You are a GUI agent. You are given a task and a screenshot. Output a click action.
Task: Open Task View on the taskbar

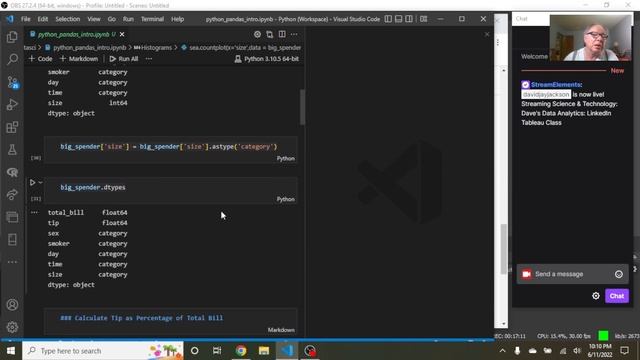(217, 351)
